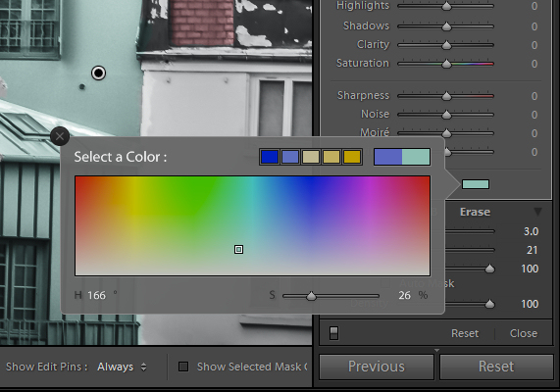Pick the periwinkle blue preset swatch
The width and height of the screenshot is (560, 392).
tap(290, 157)
